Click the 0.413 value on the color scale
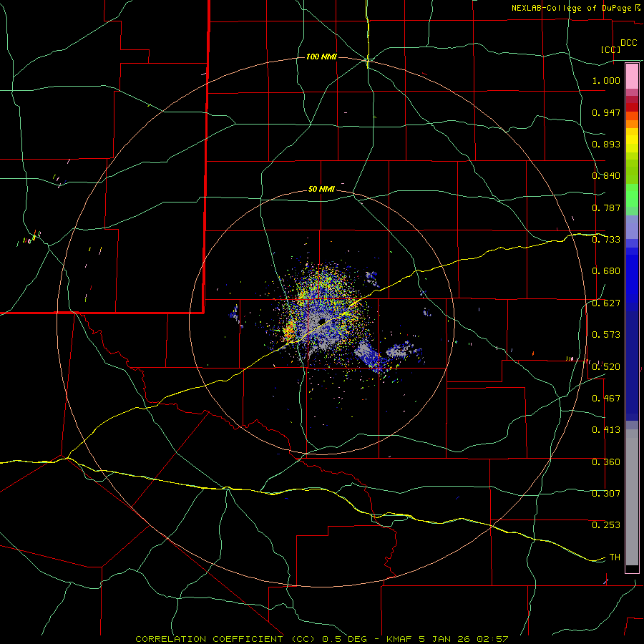The height and width of the screenshot is (644, 644). click(606, 430)
